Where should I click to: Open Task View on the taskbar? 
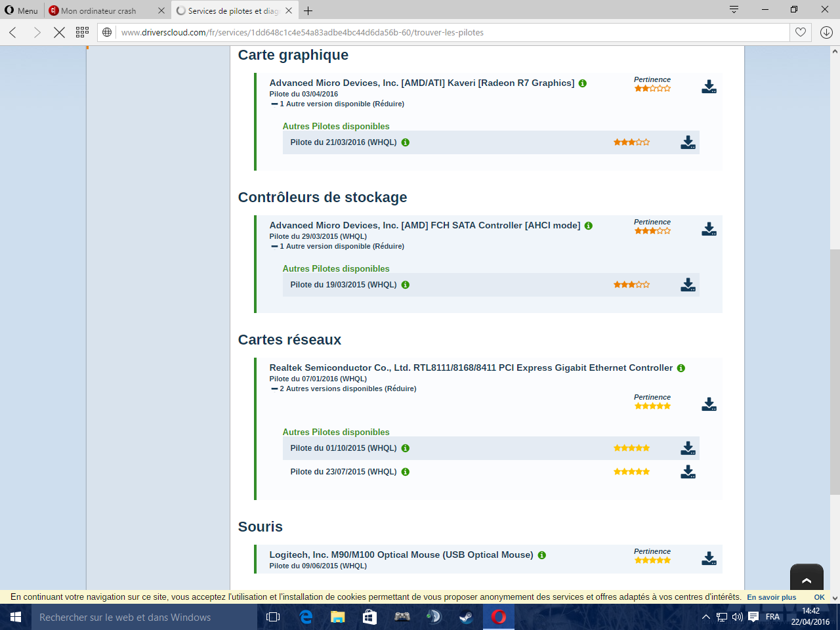pos(273,617)
